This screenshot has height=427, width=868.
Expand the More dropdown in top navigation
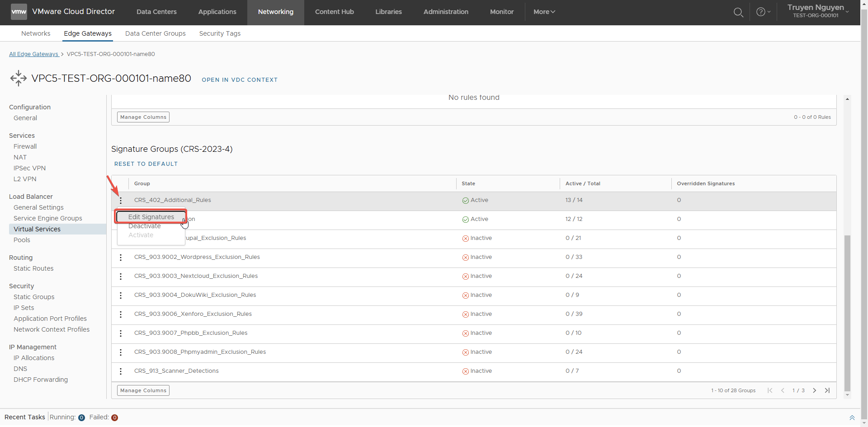pos(544,12)
